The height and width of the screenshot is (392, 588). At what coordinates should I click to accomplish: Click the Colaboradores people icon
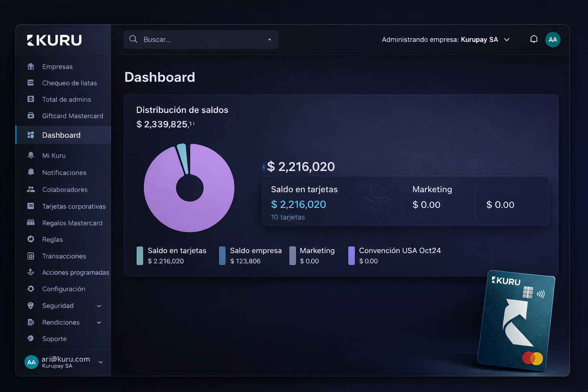[x=31, y=189]
